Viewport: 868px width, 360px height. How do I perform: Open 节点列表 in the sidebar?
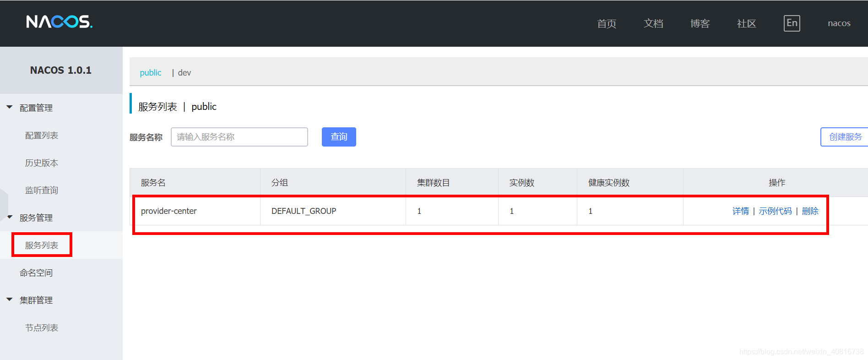pyautogui.click(x=42, y=328)
